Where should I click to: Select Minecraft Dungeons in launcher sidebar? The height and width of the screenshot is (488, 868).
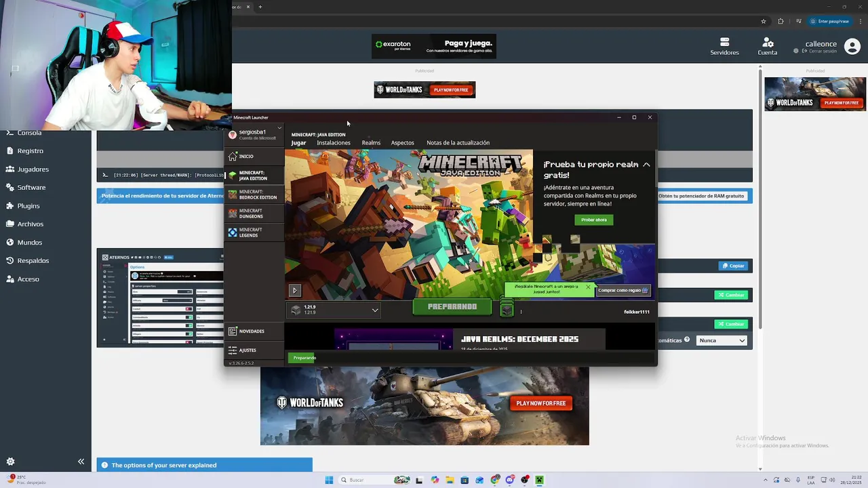254,213
